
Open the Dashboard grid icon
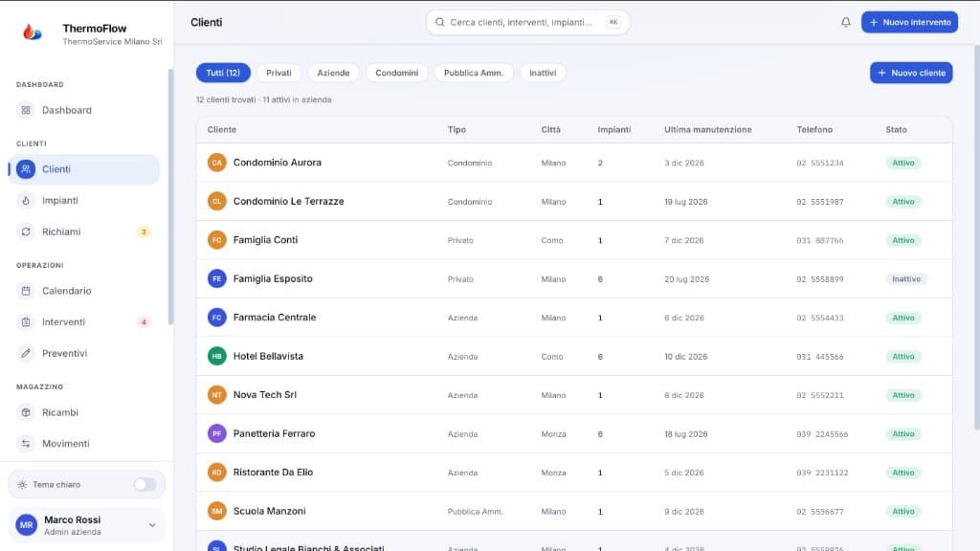point(26,110)
